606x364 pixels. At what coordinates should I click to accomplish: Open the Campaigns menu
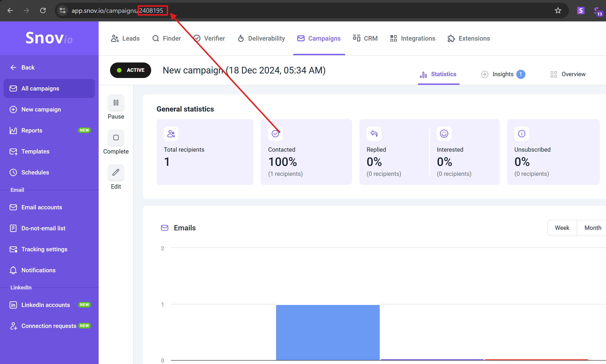(x=319, y=39)
